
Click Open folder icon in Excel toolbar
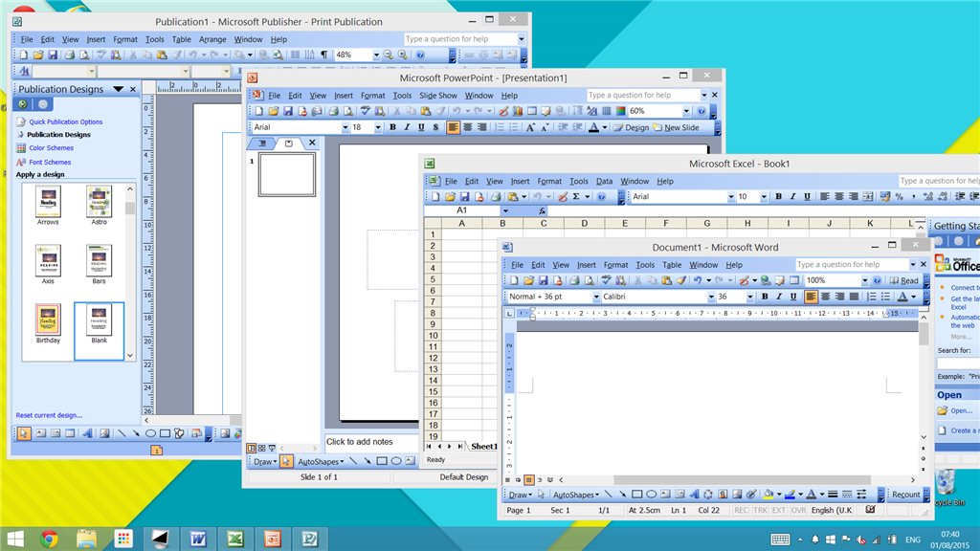(450, 197)
